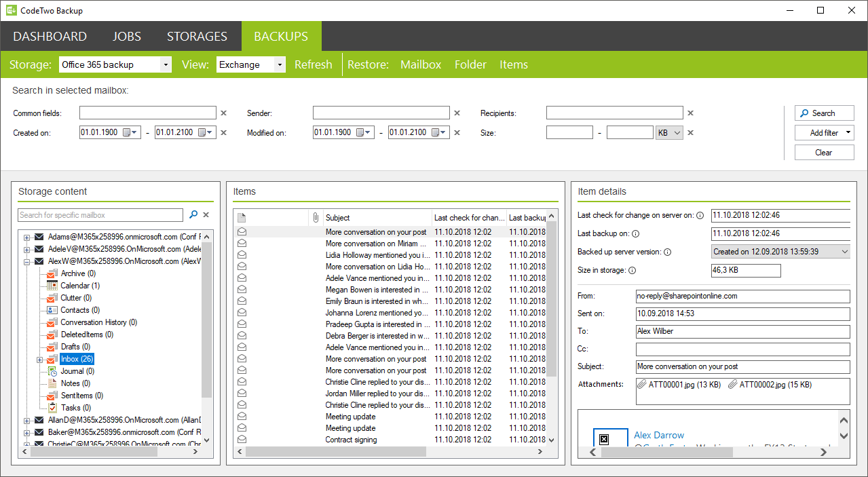
Task: Click Restore Folder
Action: pyautogui.click(x=470, y=64)
